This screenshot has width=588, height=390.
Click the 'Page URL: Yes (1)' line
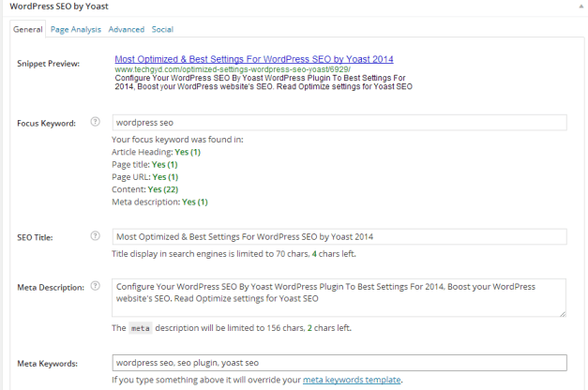(144, 176)
